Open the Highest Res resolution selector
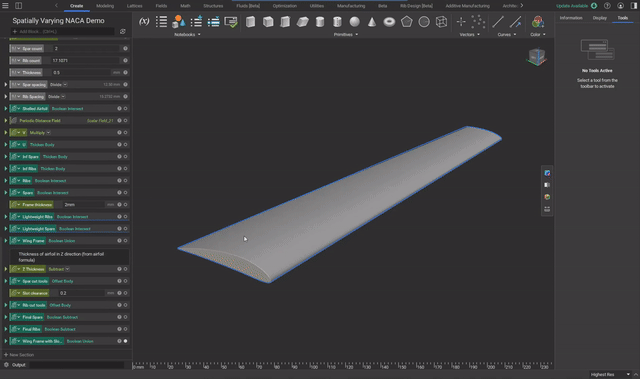 tap(610, 375)
